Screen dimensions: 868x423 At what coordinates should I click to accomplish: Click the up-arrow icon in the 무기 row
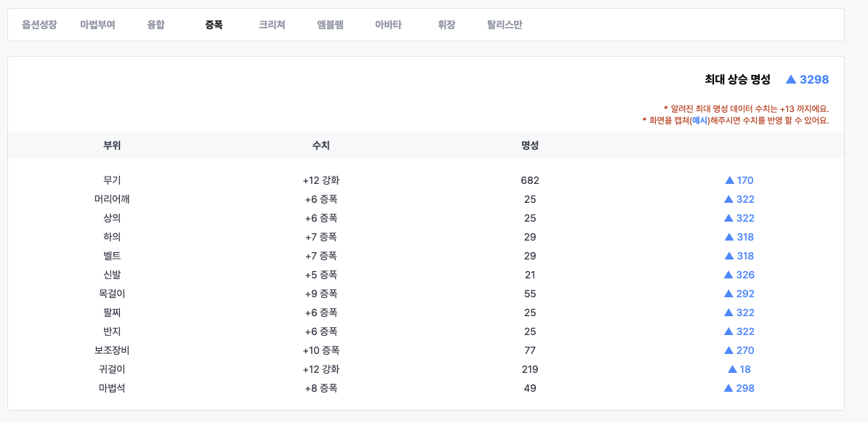click(x=730, y=180)
